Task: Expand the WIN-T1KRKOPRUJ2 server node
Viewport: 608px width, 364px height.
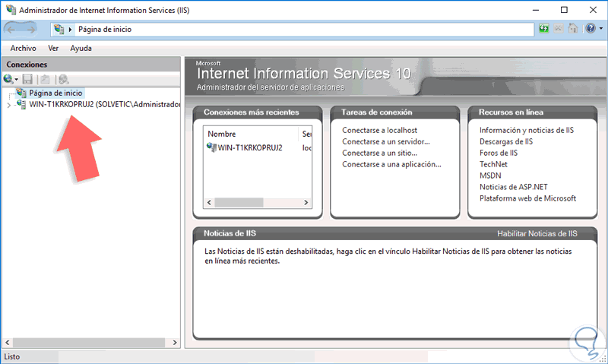Action: [8, 105]
